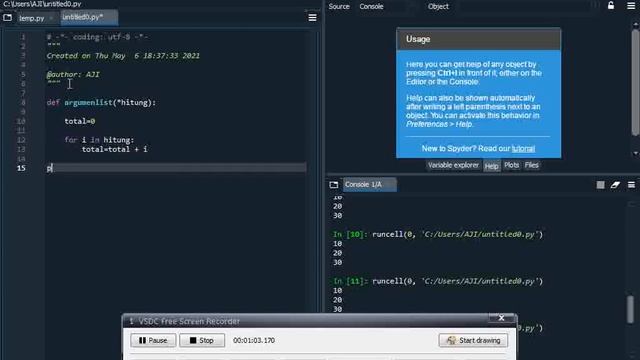The width and height of the screenshot is (640, 360).
Task: Open the Source dropdown in Help pane
Action: point(371,6)
